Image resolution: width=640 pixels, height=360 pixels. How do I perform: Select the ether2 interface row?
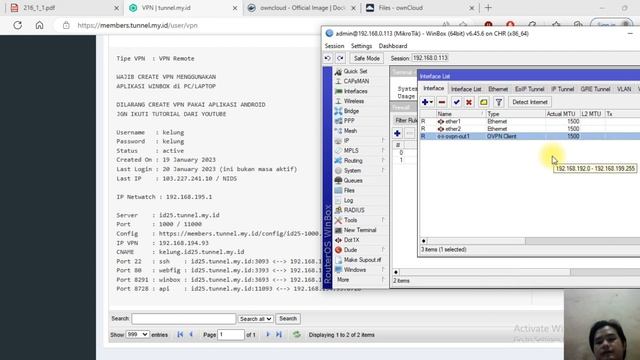pyautogui.click(x=530, y=129)
